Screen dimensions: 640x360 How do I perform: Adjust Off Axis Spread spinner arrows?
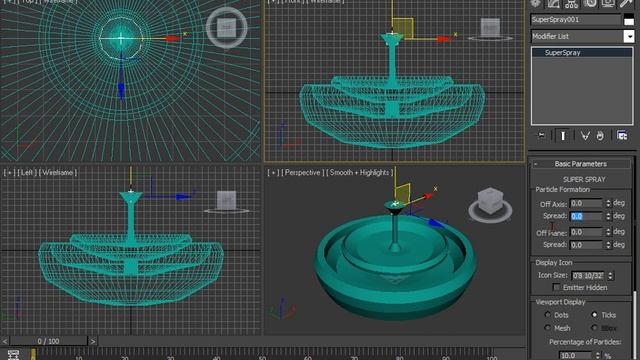pos(608,216)
